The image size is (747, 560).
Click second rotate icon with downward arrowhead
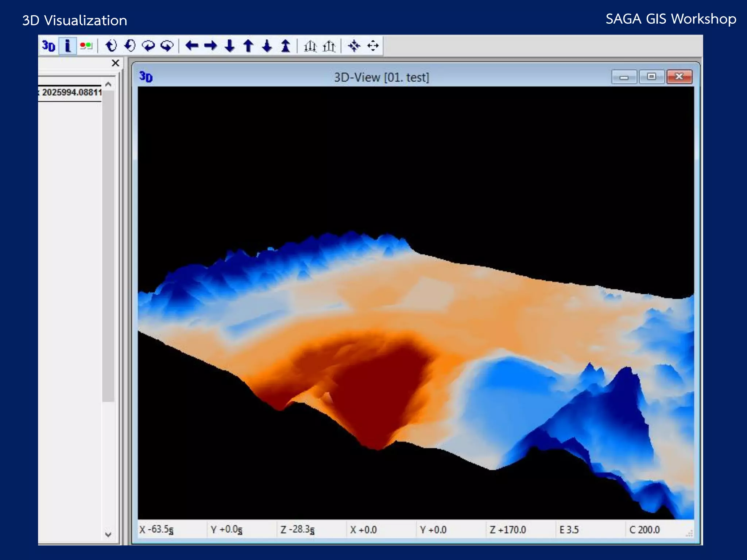pyautogui.click(x=130, y=46)
